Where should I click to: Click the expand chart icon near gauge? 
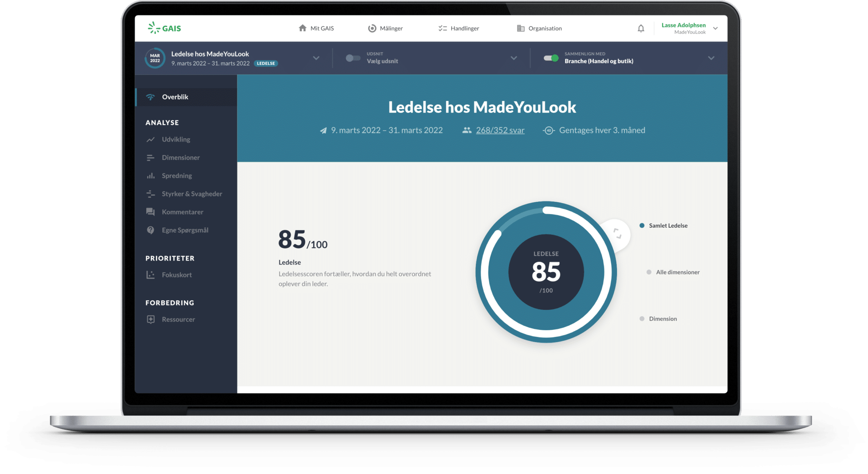click(x=618, y=233)
